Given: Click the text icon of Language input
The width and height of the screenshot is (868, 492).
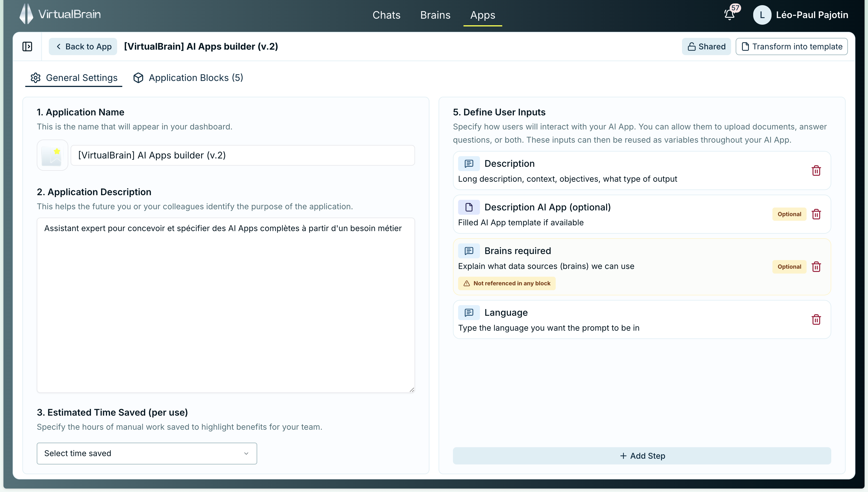Looking at the screenshot, I should 469,313.
